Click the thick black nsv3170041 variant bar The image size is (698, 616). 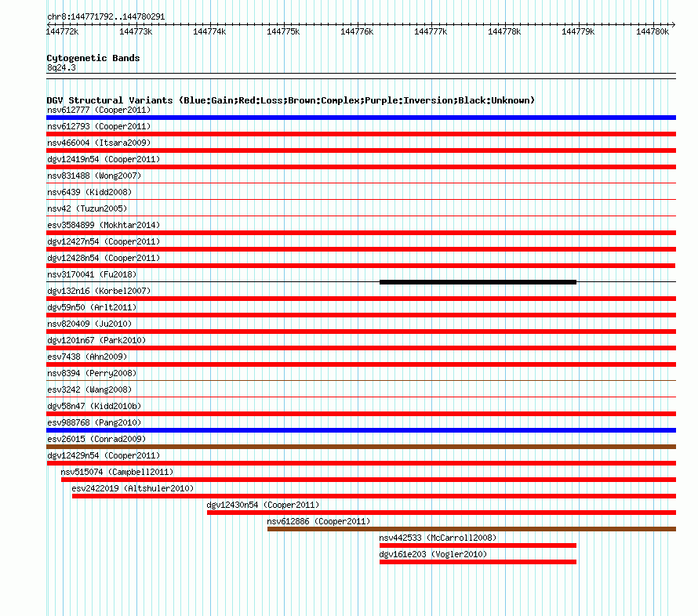(478, 282)
